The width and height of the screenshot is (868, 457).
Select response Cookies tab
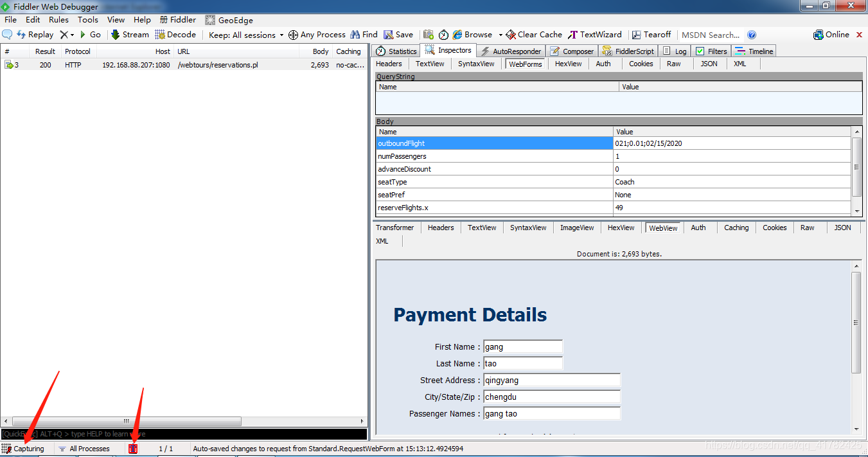pyautogui.click(x=775, y=228)
